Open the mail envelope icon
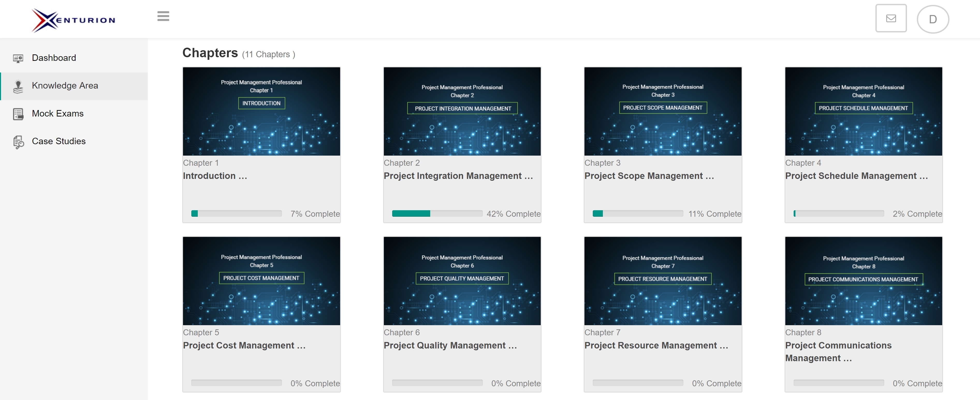This screenshot has width=980, height=400. (891, 18)
